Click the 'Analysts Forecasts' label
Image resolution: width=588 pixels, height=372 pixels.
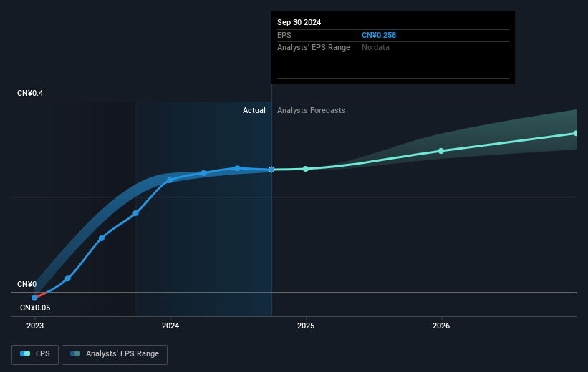[312, 110]
